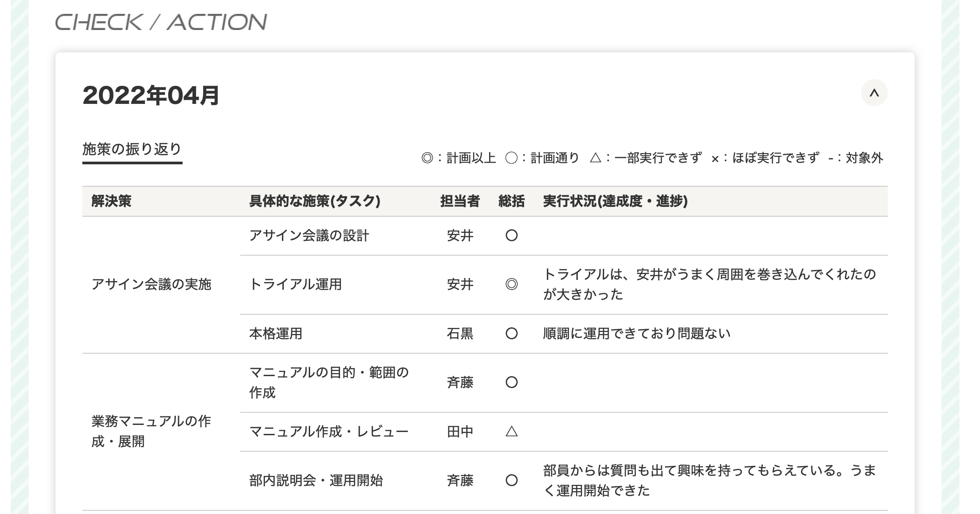Click the 本格運用 task name
The image size is (980, 514).
[x=276, y=334]
